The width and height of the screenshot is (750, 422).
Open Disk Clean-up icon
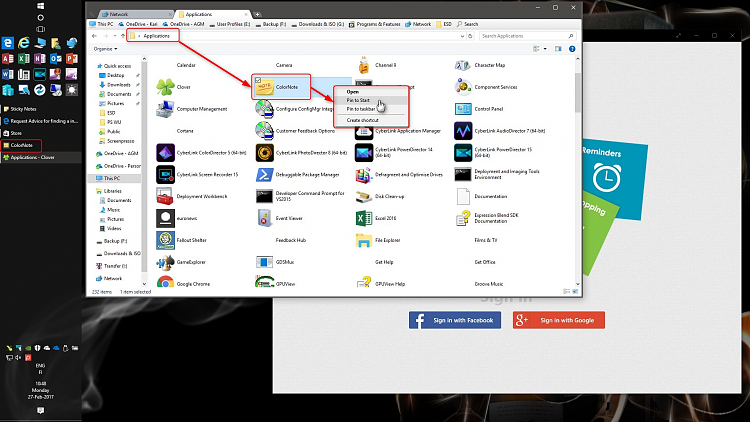364,196
